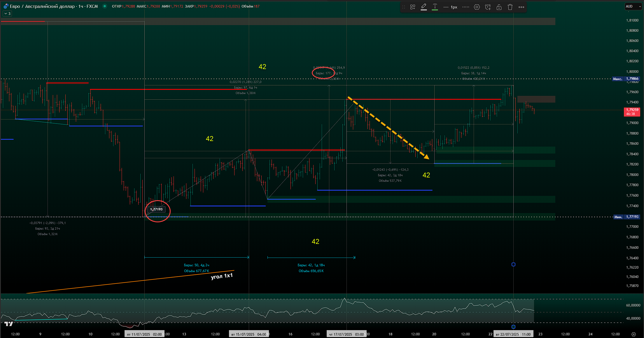Select the Бары: 50, 4д 2ч date range label
This screenshot has width=644, height=338.
coord(197,265)
